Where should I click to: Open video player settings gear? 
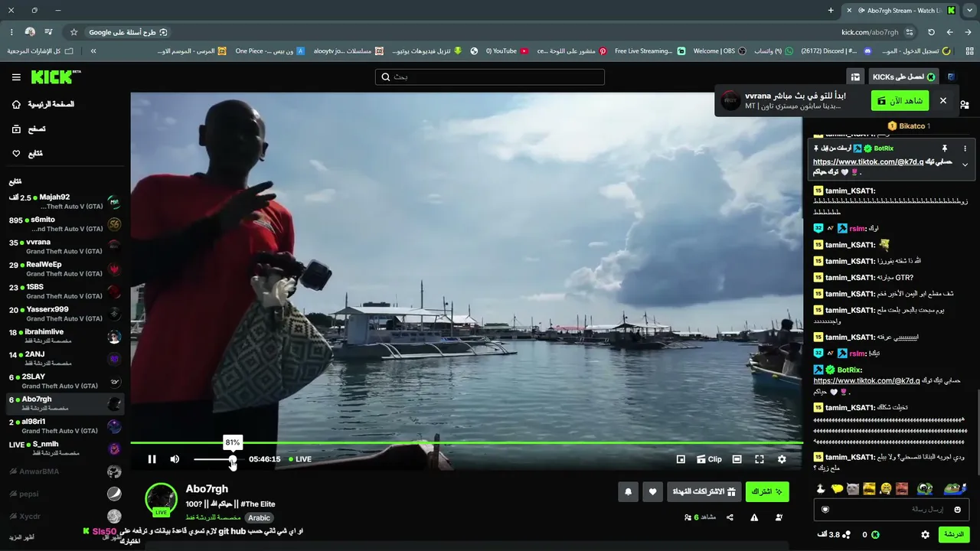(x=782, y=459)
